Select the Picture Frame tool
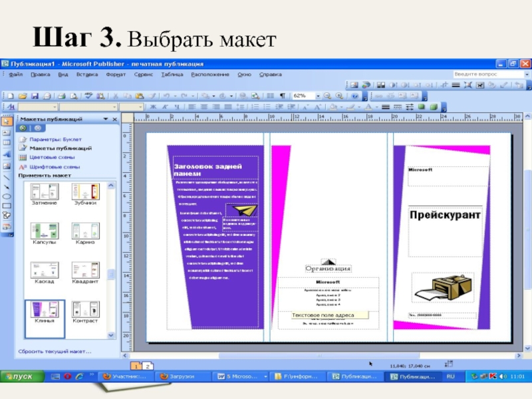 7,166
